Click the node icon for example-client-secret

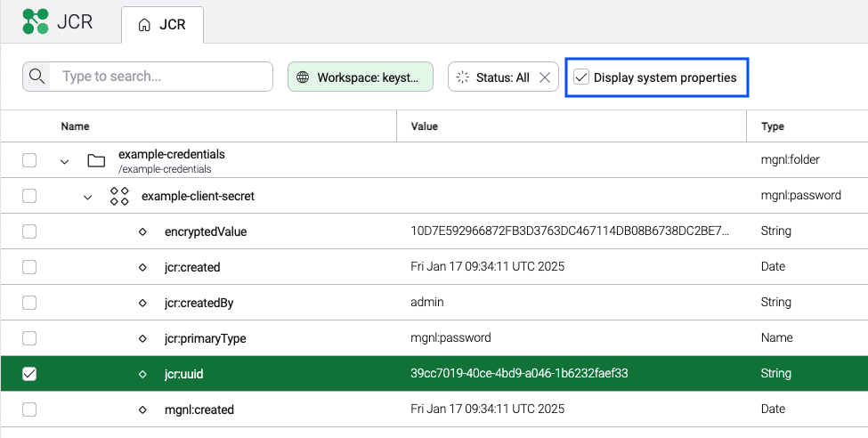point(119,196)
